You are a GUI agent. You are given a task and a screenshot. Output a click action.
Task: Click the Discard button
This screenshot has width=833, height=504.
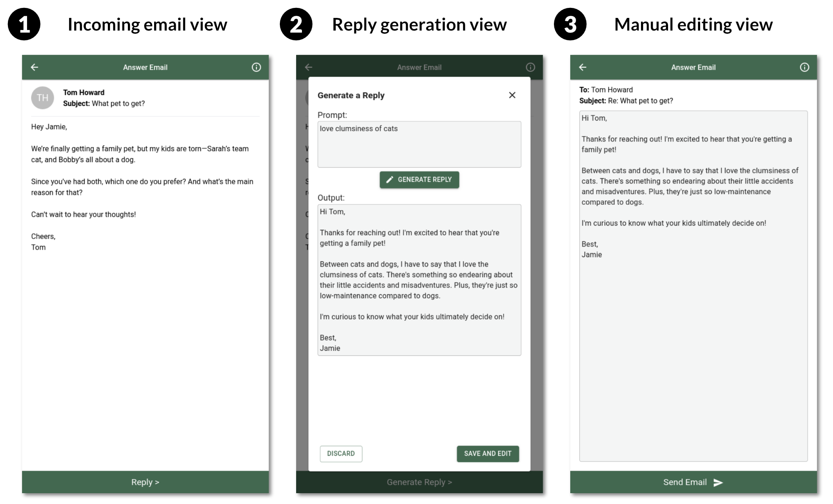[341, 454]
